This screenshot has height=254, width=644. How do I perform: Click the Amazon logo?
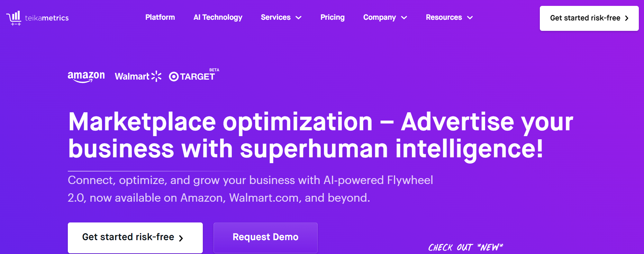click(x=86, y=77)
